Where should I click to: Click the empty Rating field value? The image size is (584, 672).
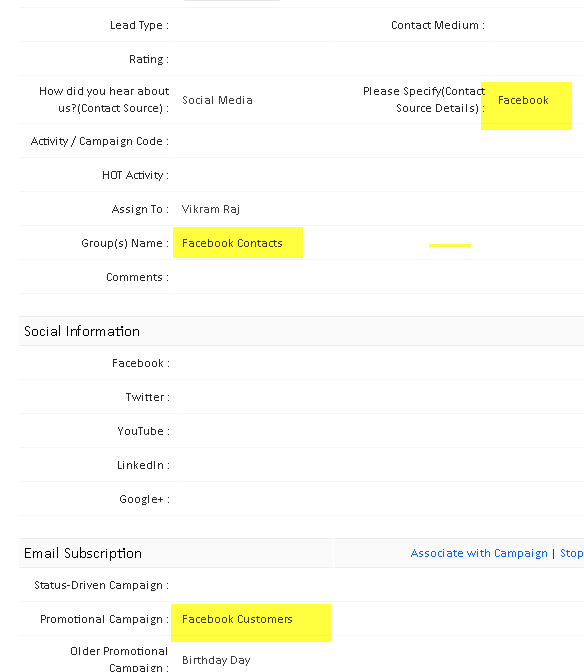(380, 59)
